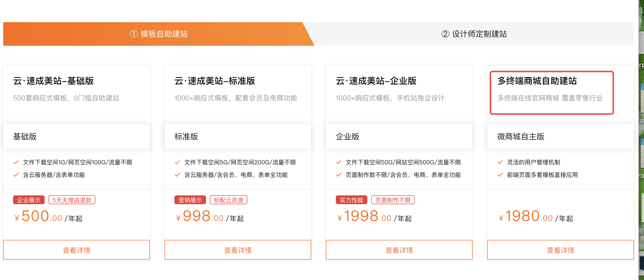The height and width of the screenshot is (280, 644).
Task: Switch to 模板自助建站 tab
Action: point(159,34)
